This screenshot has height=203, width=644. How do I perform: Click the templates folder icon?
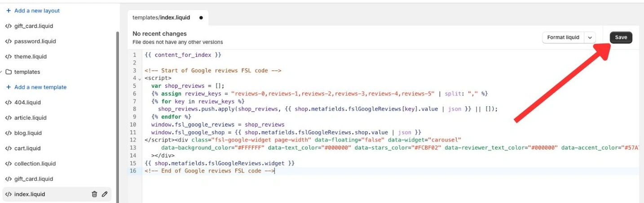(x=9, y=72)
